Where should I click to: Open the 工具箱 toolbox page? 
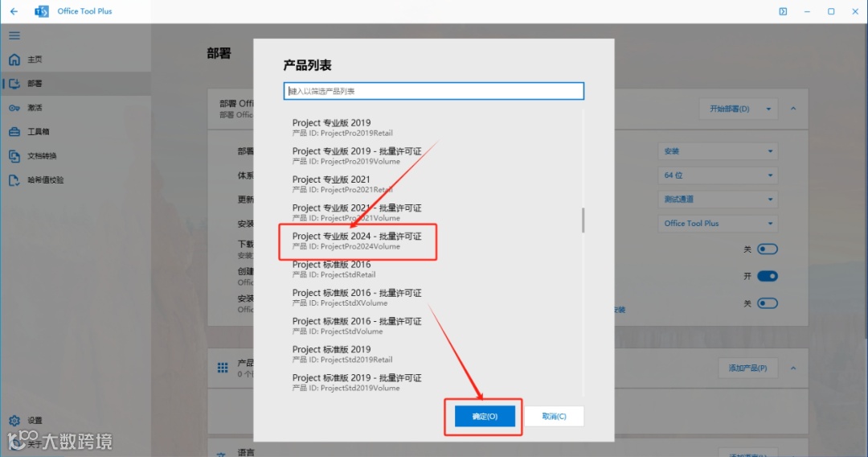(x=76, y=132)
